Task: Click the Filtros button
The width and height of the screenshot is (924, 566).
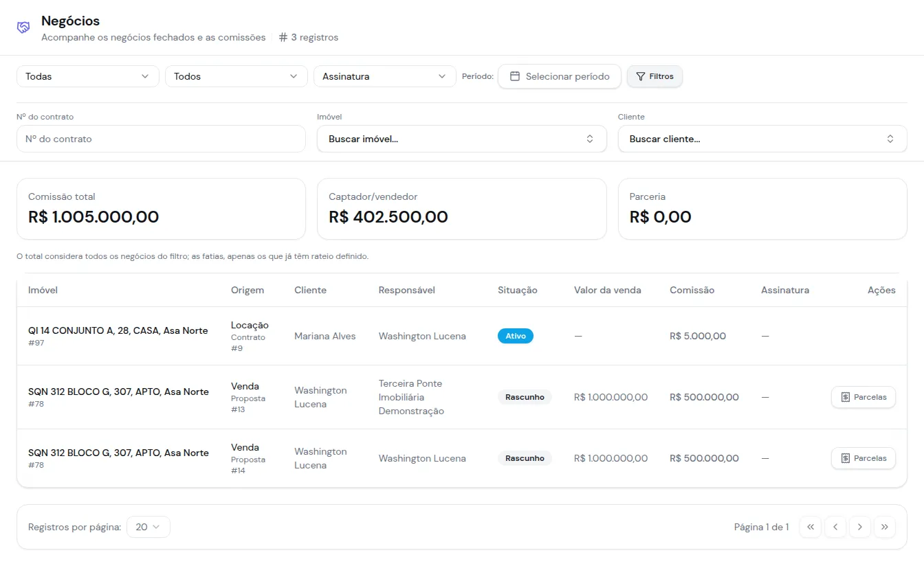Action: [x=654, y=76]
